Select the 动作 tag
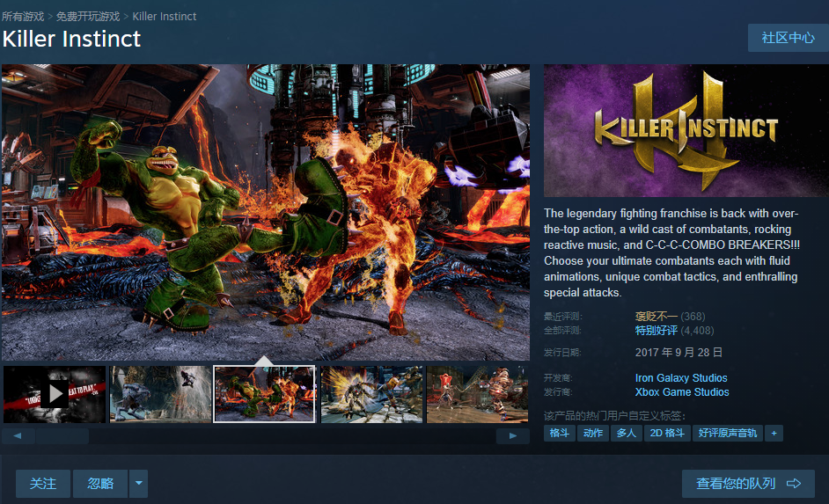Viewport: 829px width, 504px height. [x=592, y=433]
